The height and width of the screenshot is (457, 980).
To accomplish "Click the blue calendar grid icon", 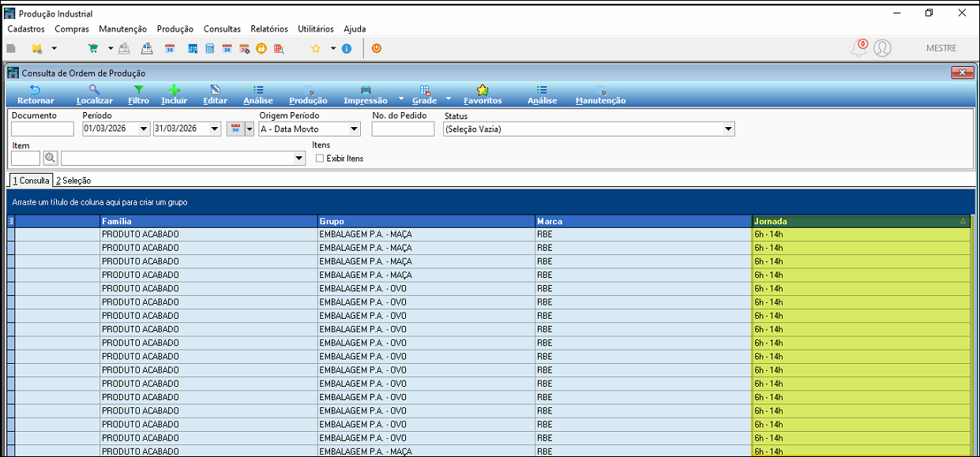I will point(193,48).
